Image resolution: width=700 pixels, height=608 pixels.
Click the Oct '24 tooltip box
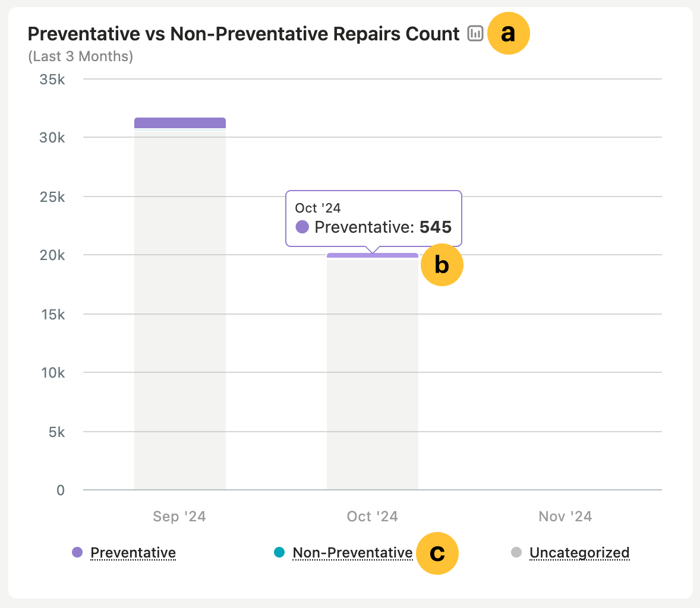pos(373,218)
